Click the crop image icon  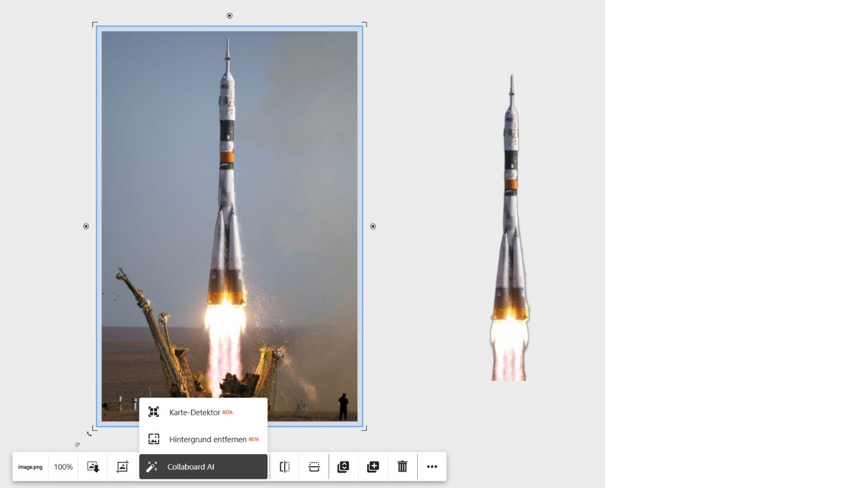click(x=122, y=467)
